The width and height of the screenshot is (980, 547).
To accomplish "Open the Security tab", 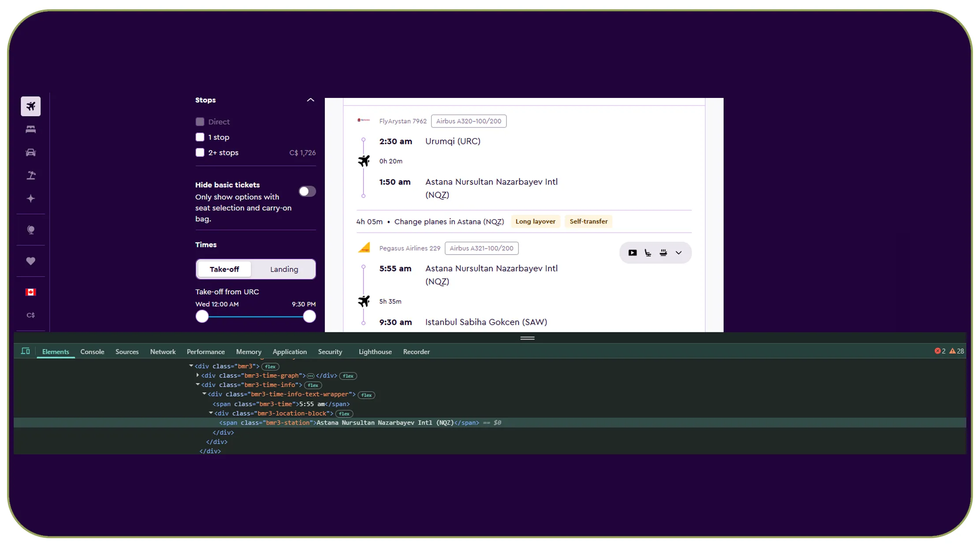I will click(x=330, y=352).
